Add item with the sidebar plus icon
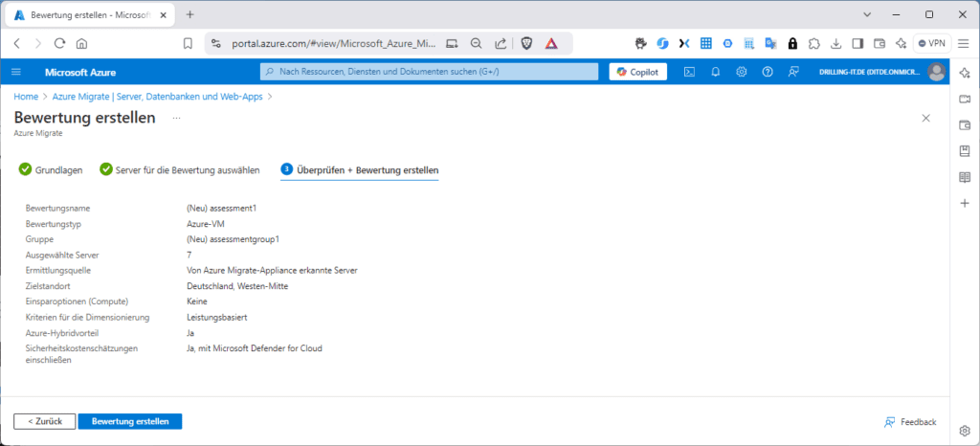 click(x=965, y=203)
